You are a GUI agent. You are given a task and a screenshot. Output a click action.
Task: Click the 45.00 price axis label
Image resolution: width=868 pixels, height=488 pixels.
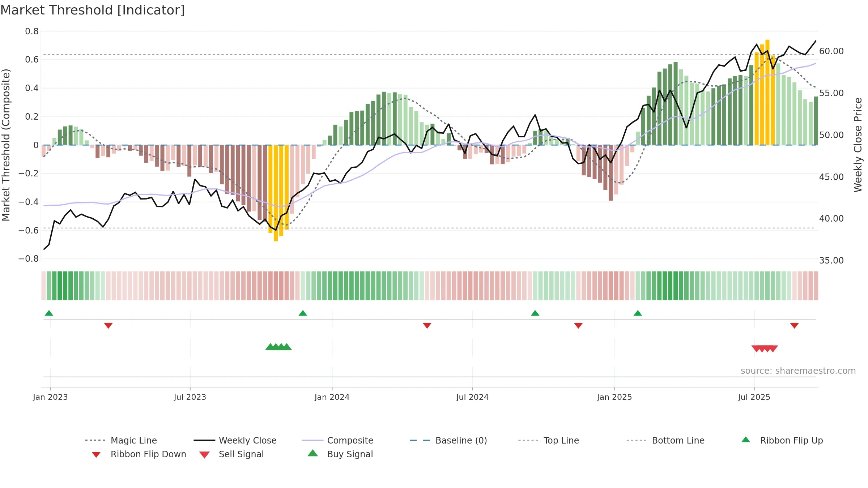coord(831,177)
